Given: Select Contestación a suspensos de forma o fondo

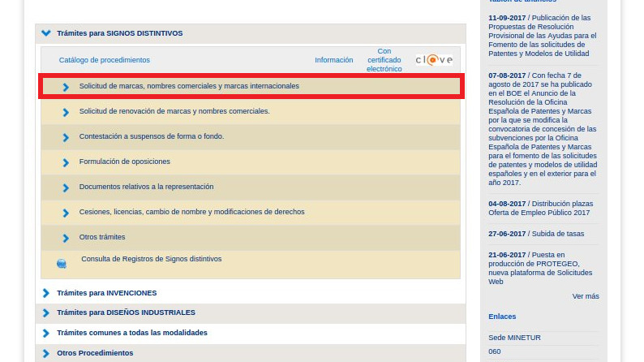Looking at the screenshot, I should click(152, 136).
